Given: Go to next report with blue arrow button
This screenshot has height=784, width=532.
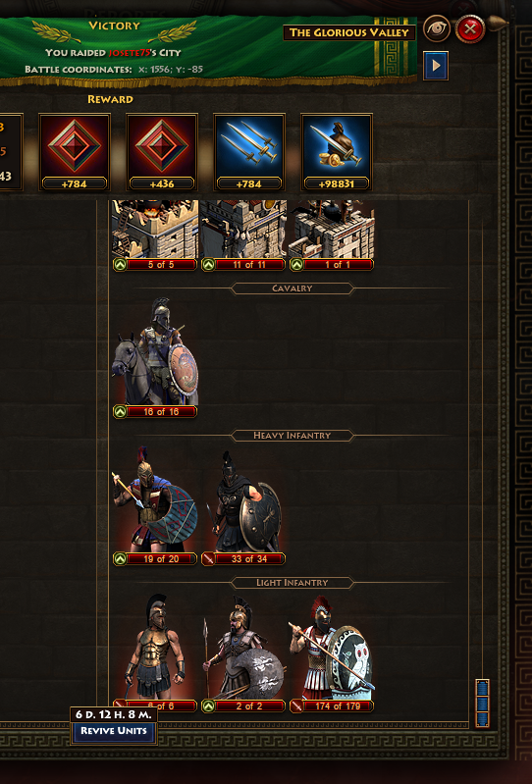Looking at the screenshot, I should click(x=436, y=66).
